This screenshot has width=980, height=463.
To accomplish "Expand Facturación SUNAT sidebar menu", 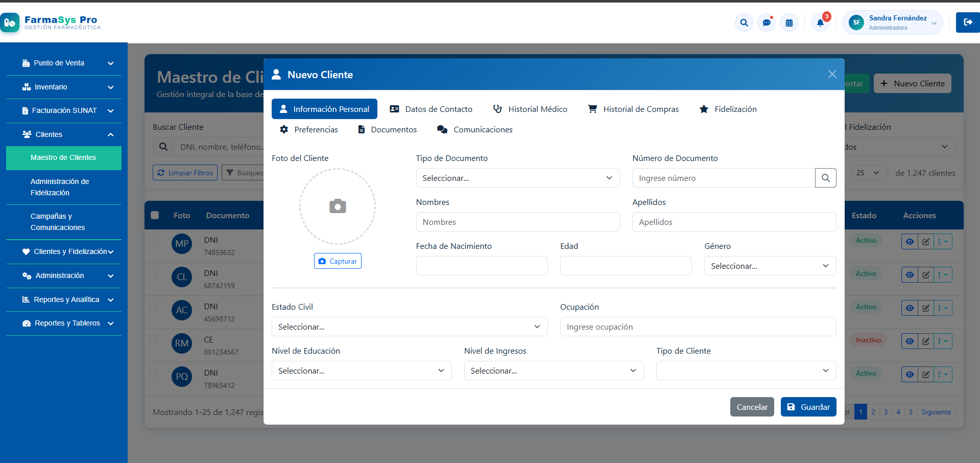I will [x=64, y=110].
